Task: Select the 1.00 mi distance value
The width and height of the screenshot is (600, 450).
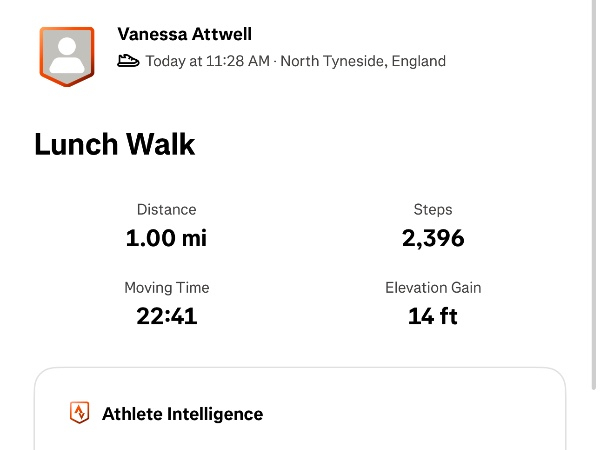Action: (166, 239)
